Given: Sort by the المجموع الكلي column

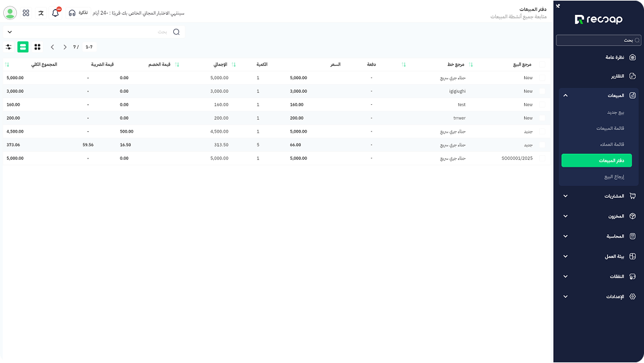Looking at the screenshot, I should (7, 64).
